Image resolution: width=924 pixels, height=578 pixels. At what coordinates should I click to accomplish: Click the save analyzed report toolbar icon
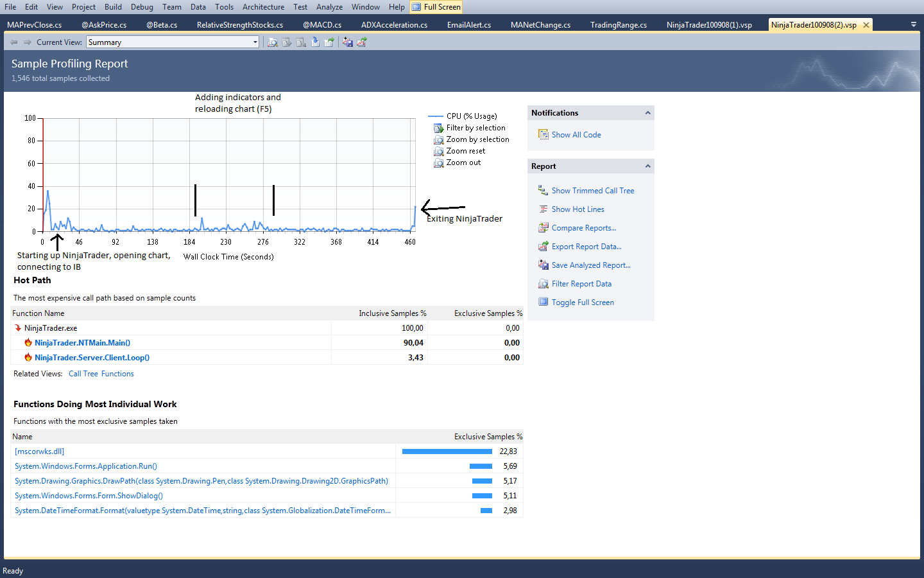(x=347, y=42)
